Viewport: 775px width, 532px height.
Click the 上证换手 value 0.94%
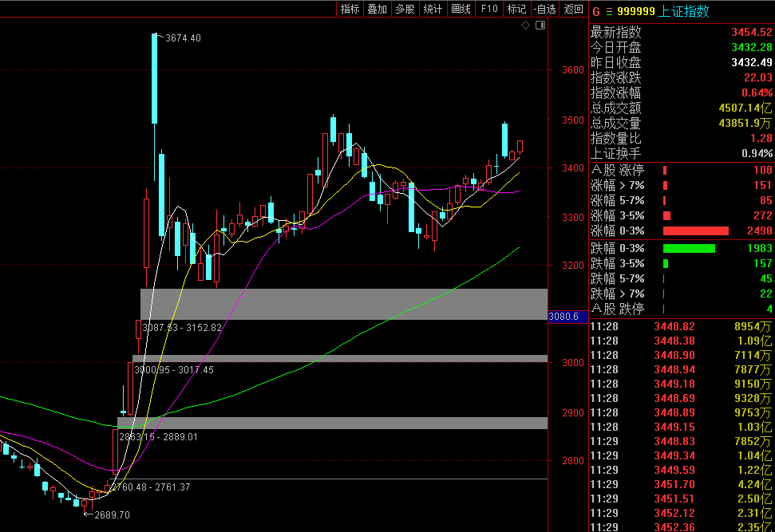point(757,154)
